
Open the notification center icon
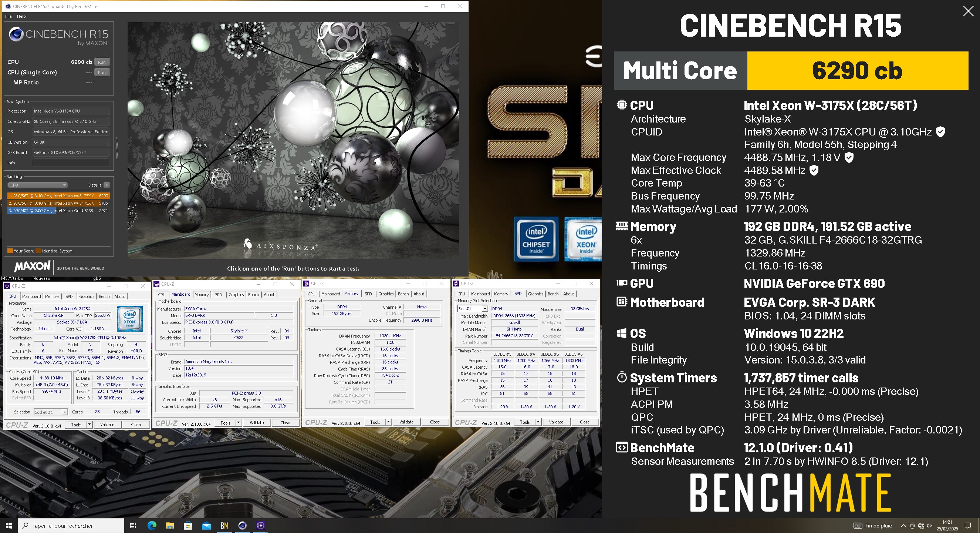[x=968, y=526]
